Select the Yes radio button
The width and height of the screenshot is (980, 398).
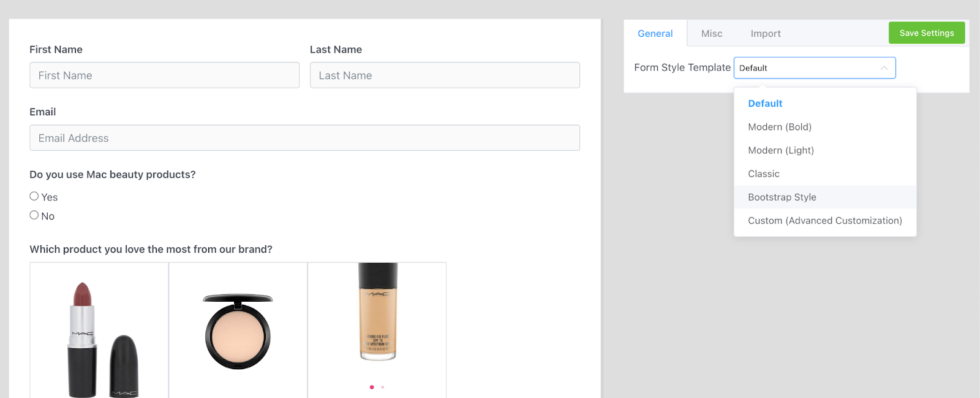click(x=34, y=196)
